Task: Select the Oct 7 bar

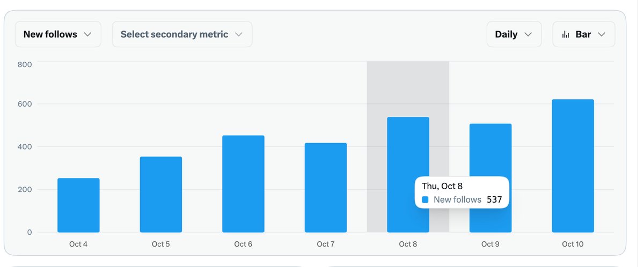Action: [326, 188]
